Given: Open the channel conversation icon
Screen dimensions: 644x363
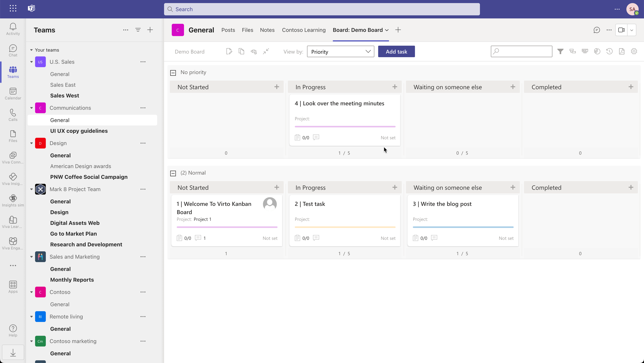Looking at the screenshot, I should click(596, 30).
